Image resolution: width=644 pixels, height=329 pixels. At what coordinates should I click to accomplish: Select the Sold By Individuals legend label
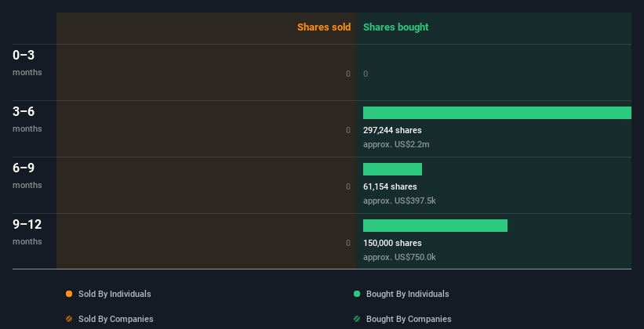(x=115, y=294)
